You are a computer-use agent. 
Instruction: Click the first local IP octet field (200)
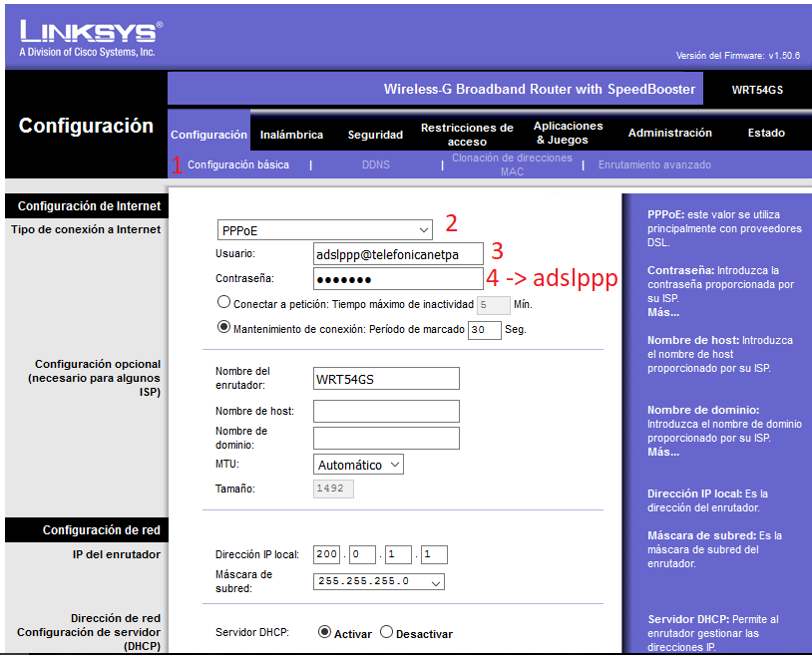click(327, 554)
